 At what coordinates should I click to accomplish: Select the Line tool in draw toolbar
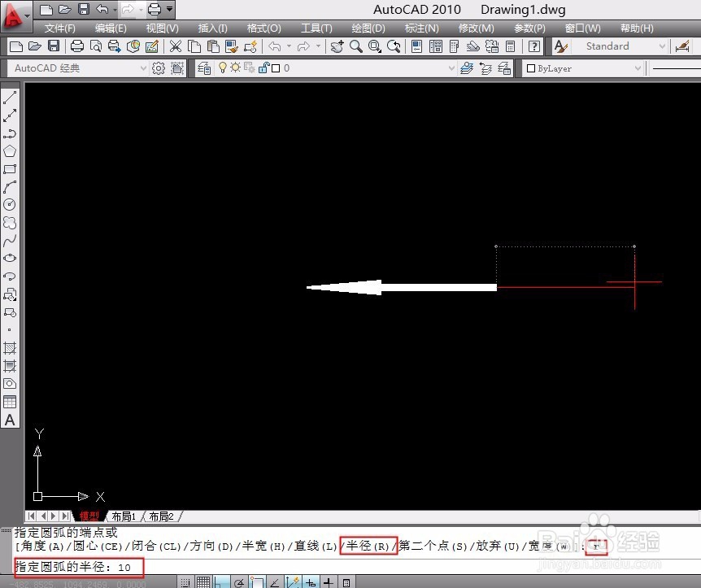pos(10,98)
